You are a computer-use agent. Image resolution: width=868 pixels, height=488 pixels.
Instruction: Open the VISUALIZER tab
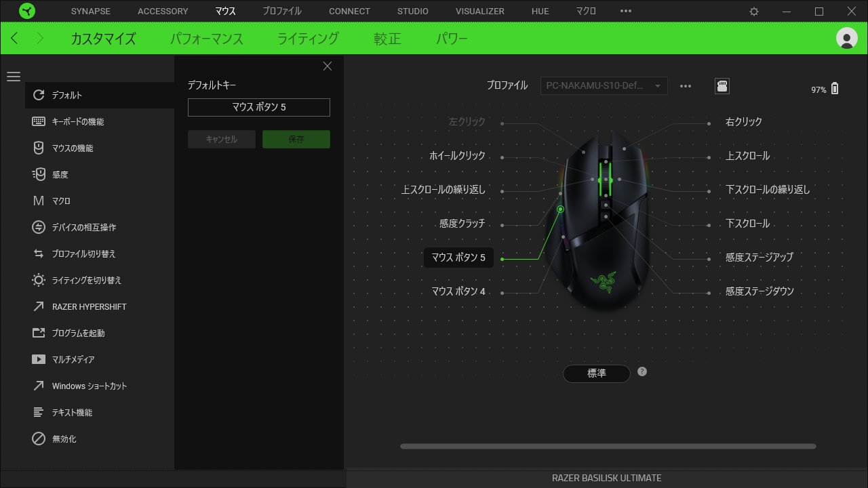480,11
